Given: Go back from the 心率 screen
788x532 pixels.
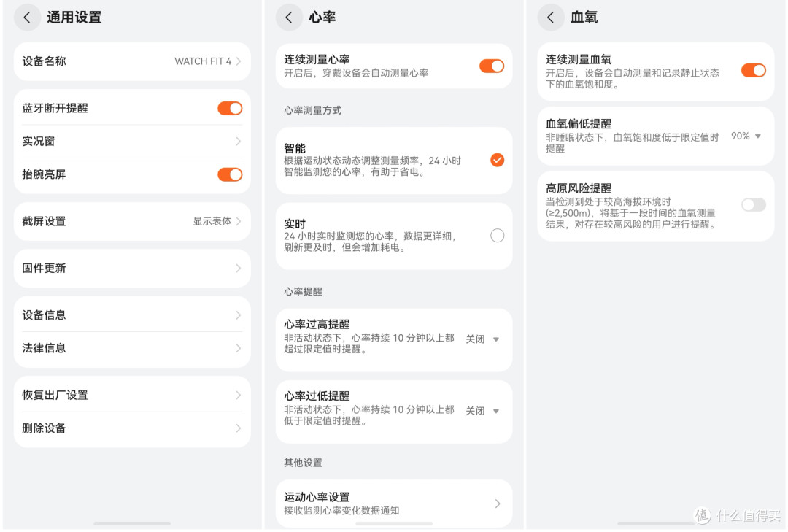Looking at the screenshot, I should point(289,18).
